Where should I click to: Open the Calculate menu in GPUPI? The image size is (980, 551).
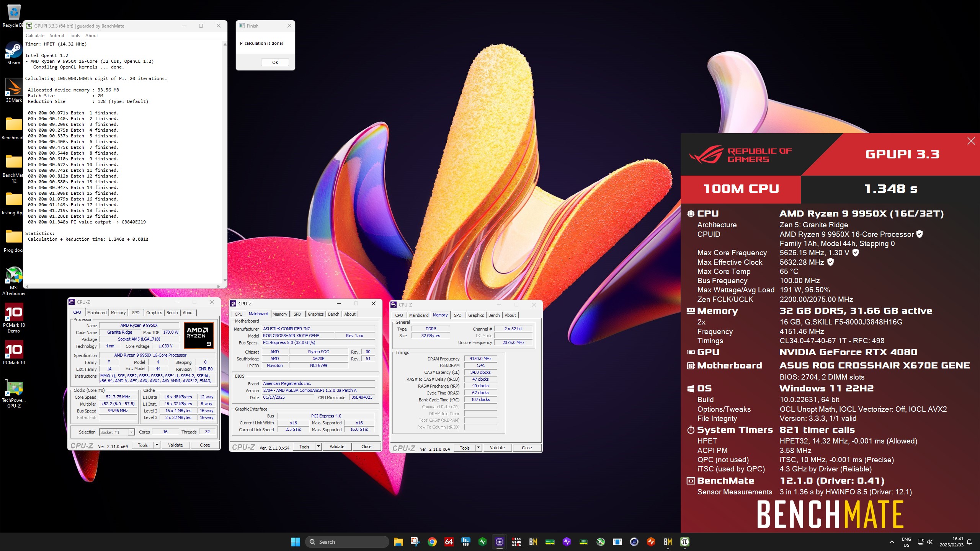tap(35, 36)
